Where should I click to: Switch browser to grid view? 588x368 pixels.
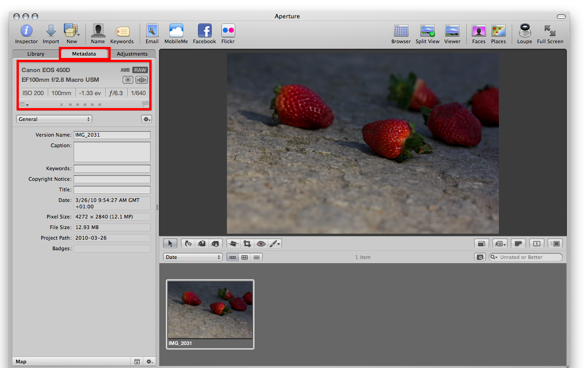coord(244,257)
